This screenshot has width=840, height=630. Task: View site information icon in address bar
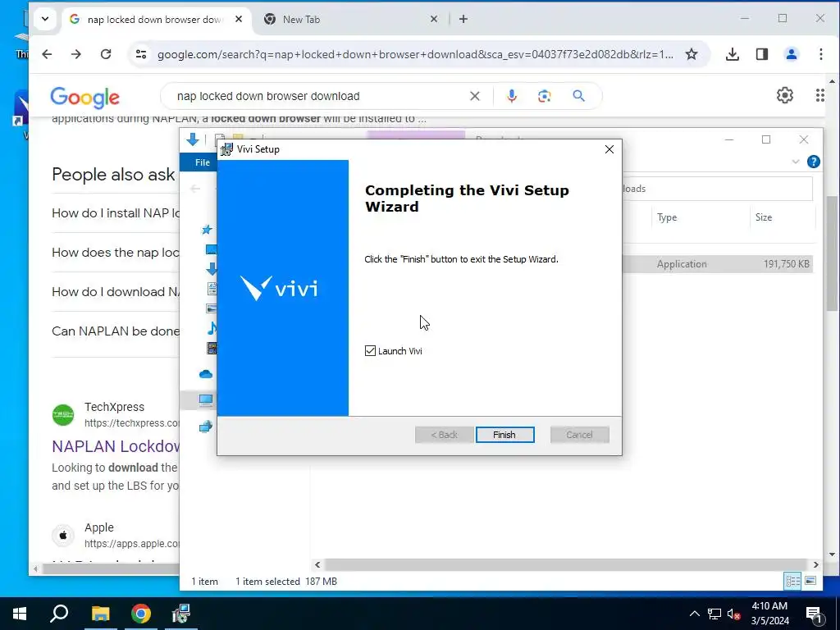[x=141, y=54]
